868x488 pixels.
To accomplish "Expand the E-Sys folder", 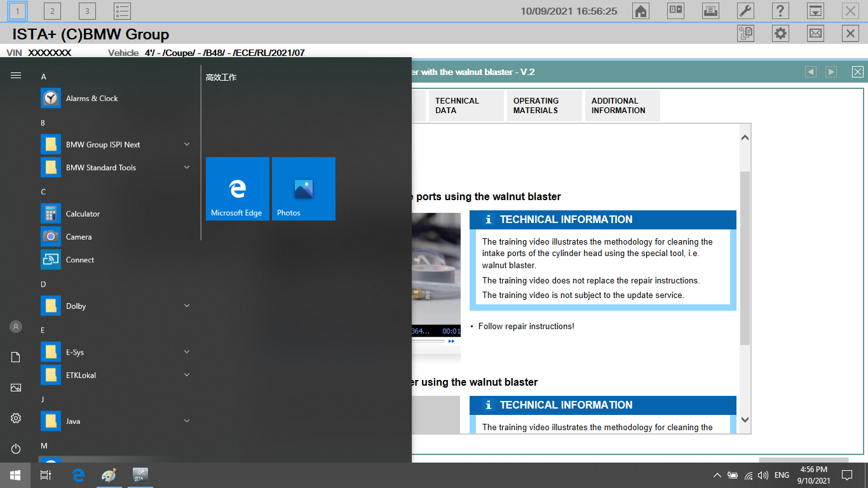I will click(116, 353).
